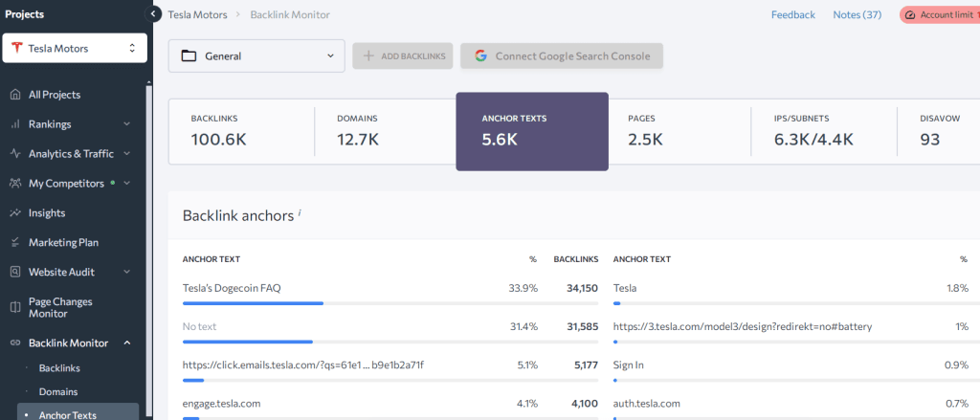Click the Tesla Motors breadcrumb link

pyautogui.click(x=197, y=14)
